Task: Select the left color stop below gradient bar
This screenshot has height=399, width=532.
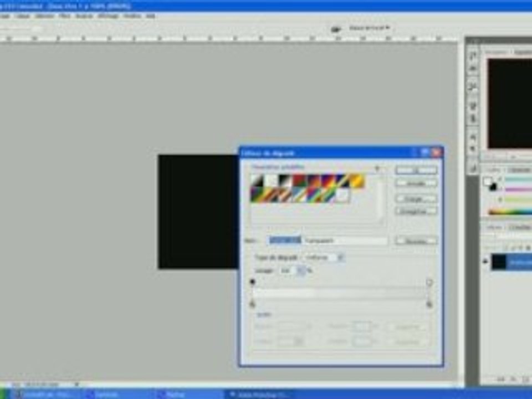Action: [x=252, y=304]
